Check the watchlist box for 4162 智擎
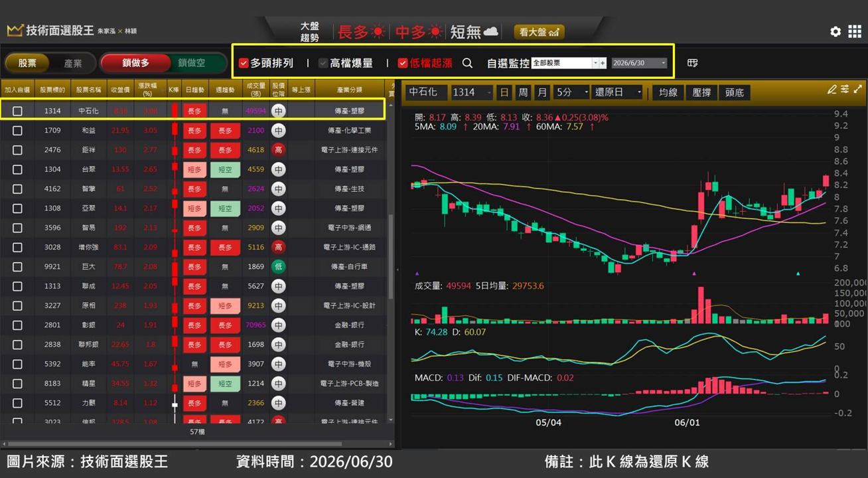868x478 pixels. [17, 189]
